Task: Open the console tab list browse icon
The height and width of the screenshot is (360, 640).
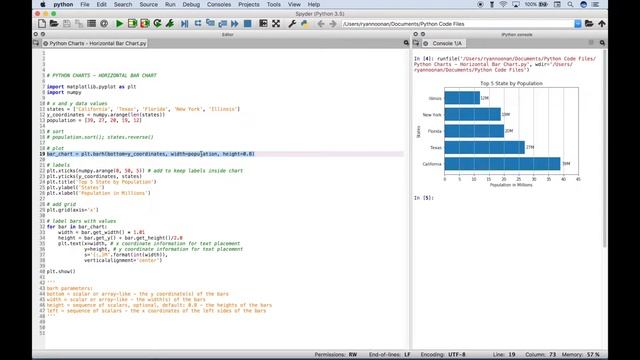Action: (416, 43)
